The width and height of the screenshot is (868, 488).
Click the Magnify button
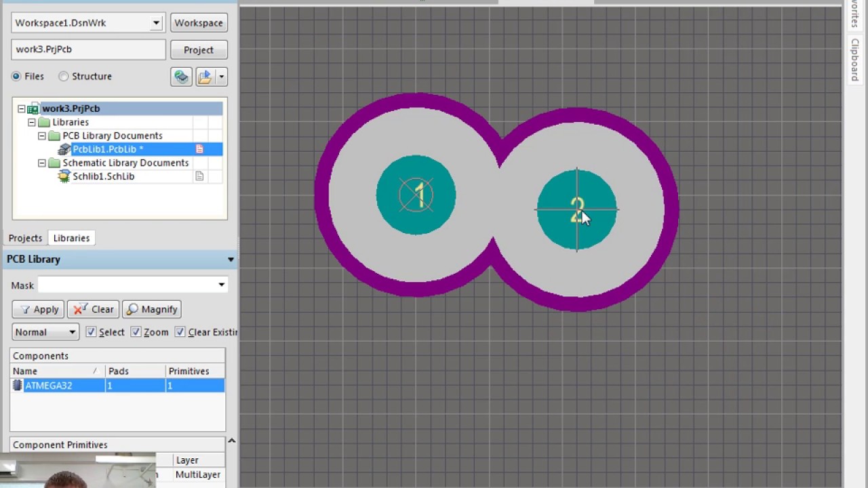(x=151, y=309)
